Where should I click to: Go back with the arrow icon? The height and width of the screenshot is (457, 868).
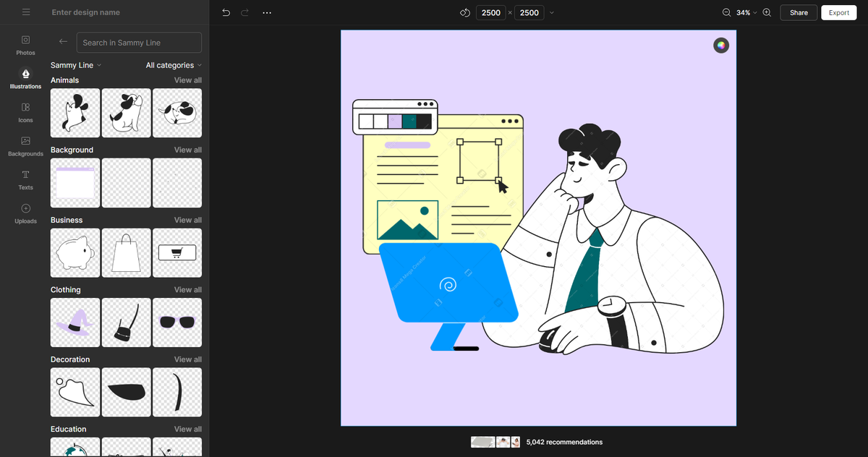[x=63, y=42]
